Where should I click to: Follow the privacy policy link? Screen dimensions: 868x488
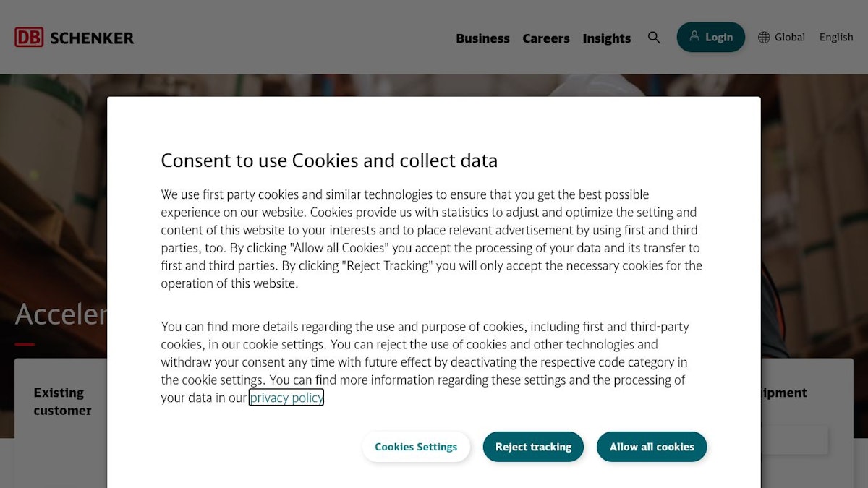(x=286, y=398)
